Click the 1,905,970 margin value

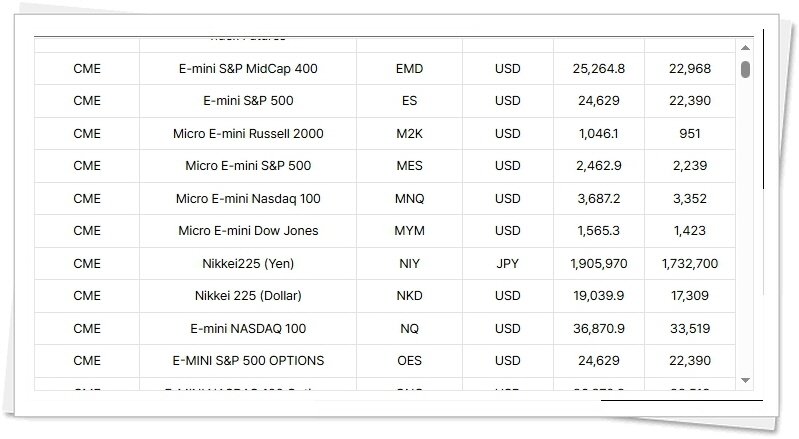coord(599,264)
